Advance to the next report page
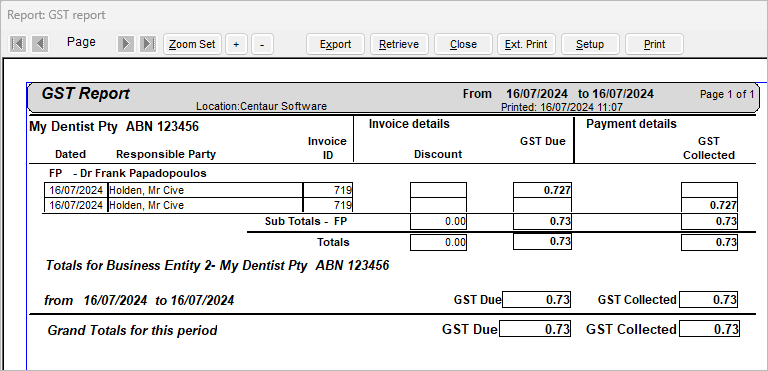 (125, 44)
